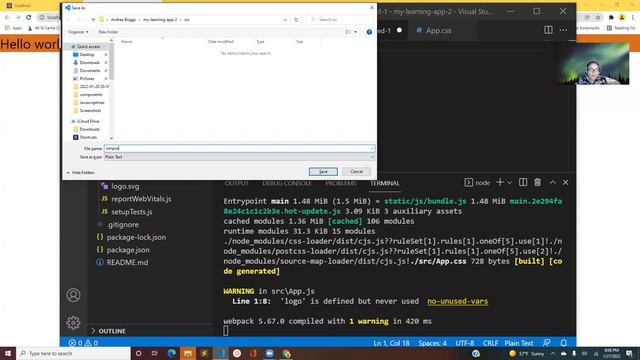
Task: Click the blue help icon in dialog
Action: 369,32
